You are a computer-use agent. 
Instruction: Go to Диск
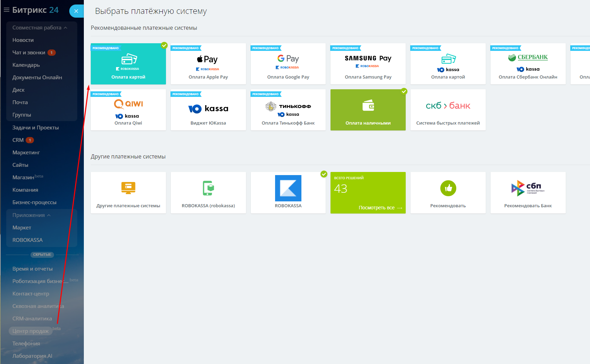[18, 90]
